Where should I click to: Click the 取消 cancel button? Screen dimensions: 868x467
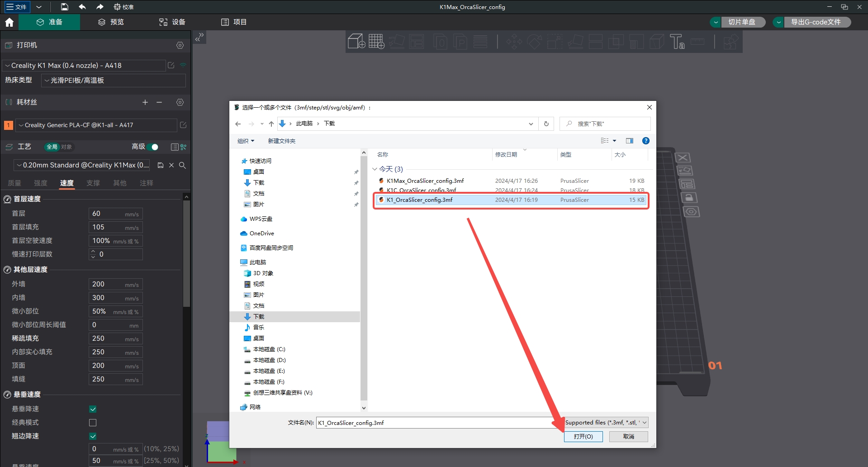628,436
